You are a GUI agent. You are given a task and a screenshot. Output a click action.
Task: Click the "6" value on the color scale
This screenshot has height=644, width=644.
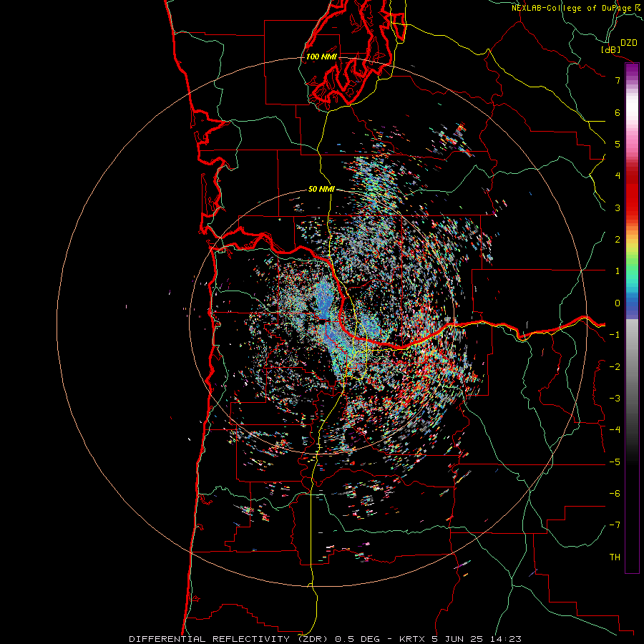618,112
